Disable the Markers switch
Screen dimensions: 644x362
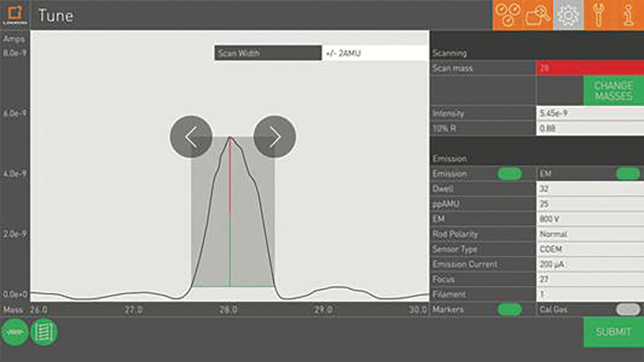coord(509,310)
